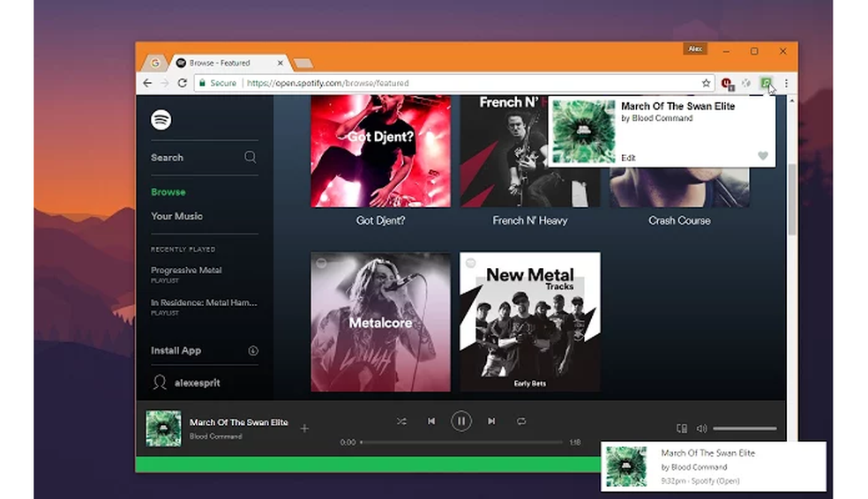The height and width of the screenshot is (499, 868).
Task: Click the French N' Heavy title text
Action: (x=530, y=220)
